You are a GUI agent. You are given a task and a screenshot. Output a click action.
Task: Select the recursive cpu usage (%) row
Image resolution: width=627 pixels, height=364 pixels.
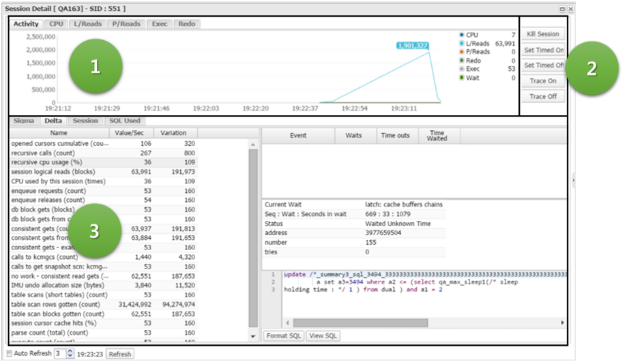coord(104,162)
